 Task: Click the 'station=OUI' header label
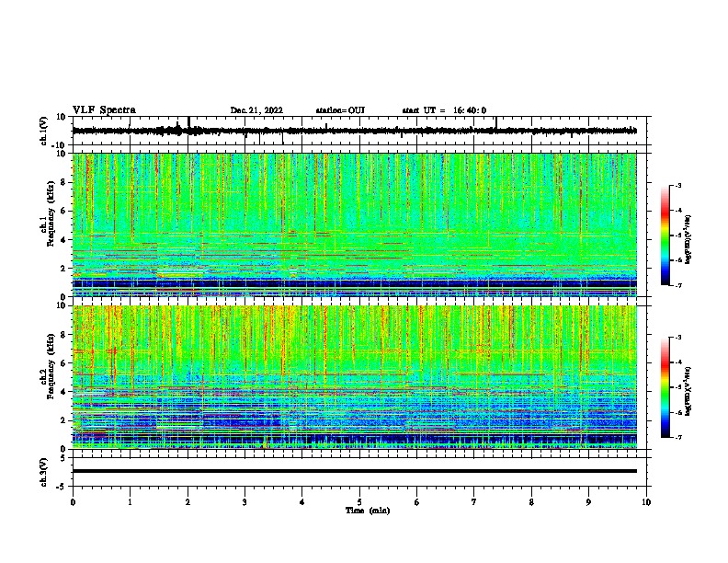(x=340, y=110)
